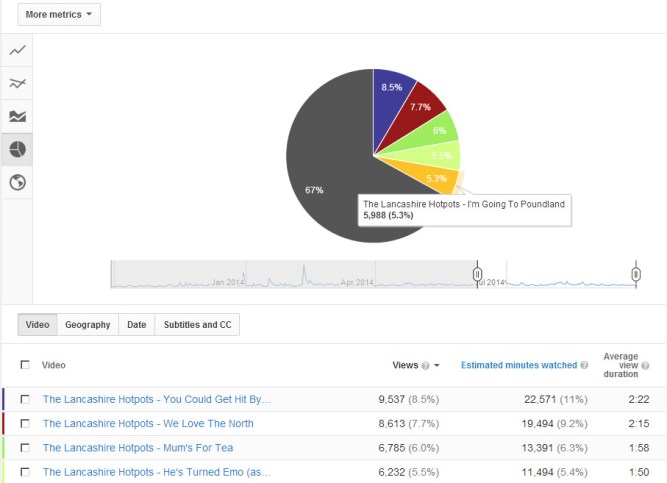Switch to the Video tab
Image resolution: width=667 pixels, height=483 pixels.
37,325
